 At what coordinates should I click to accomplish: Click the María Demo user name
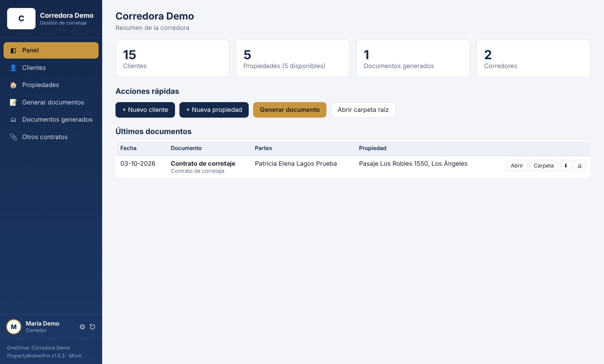tap(42, 324)
